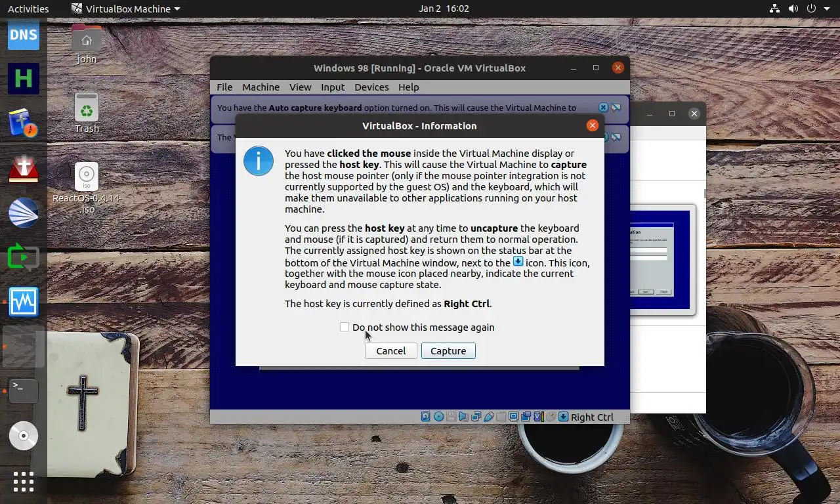This screenshot has width=840, height=504.
Task: Open the clock showing Jan 2 16:02
Action: click(444, 9)
